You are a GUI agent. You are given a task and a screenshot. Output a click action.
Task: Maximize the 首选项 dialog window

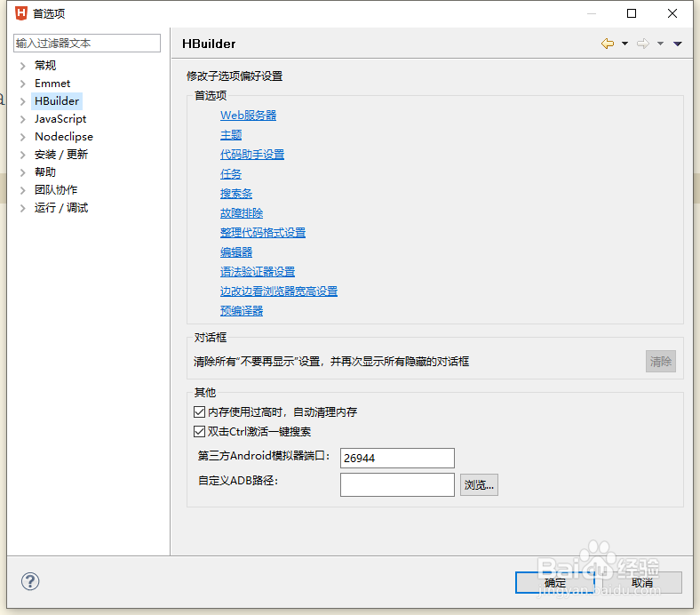pyautogui.click(x=632, y=13)
